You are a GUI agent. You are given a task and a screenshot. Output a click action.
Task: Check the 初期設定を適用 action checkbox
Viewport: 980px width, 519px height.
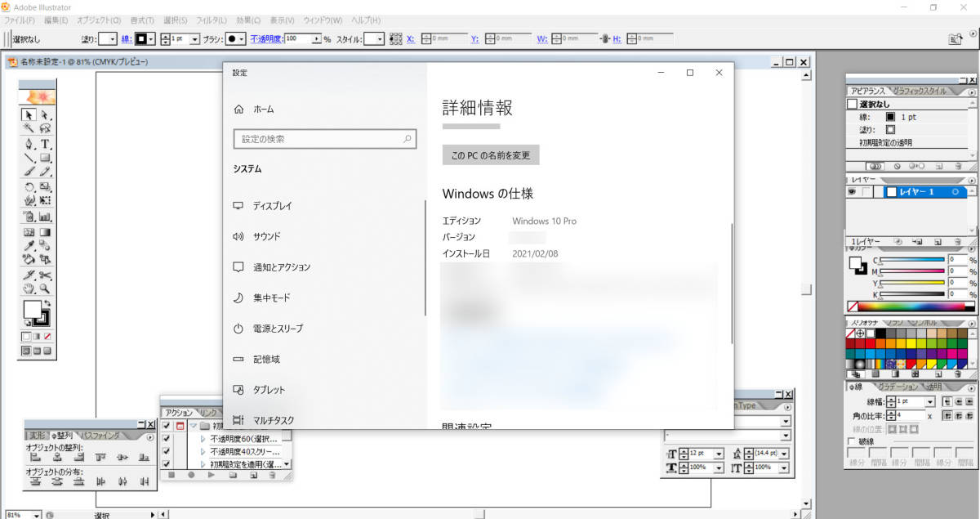tap(165, 463)
